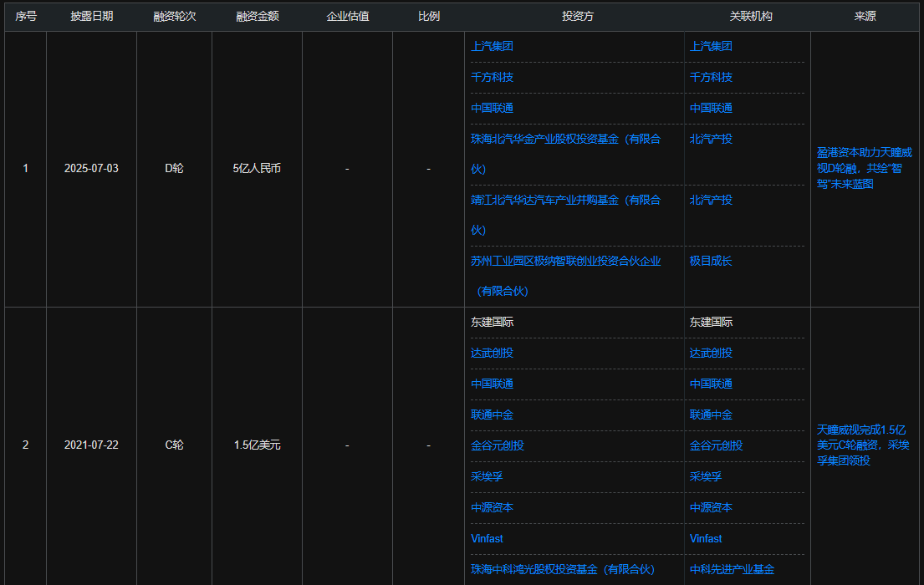924x585 pixels.
Task: Click 联通中金 in the 投资方 column
Action: tap(492, 415)
